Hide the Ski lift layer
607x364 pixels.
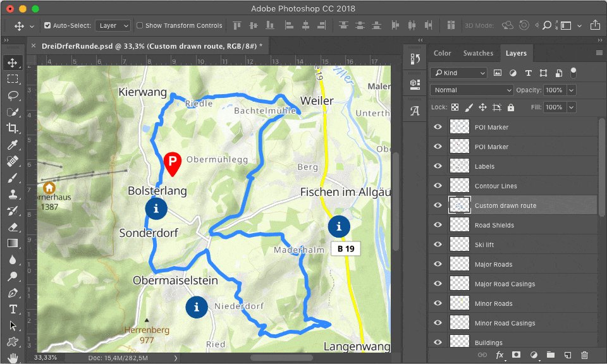[437, 245]
